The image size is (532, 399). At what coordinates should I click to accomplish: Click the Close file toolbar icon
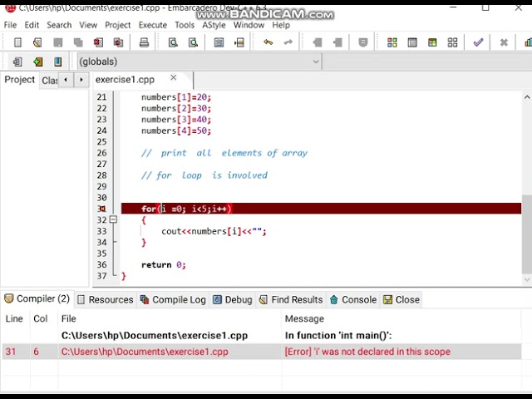tap(98, 42)
